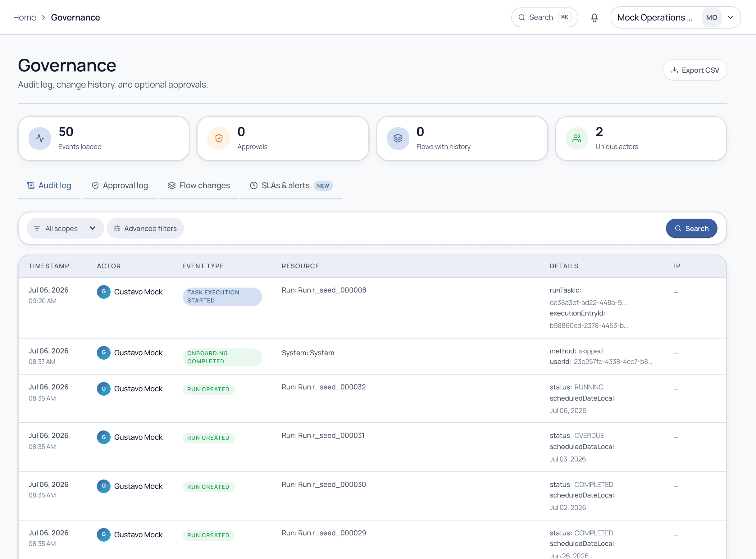Click userId value 23e257fc-4338-4cc7-b8…
Viewport: 756px width, 559px height.
[x=613, y=361]
